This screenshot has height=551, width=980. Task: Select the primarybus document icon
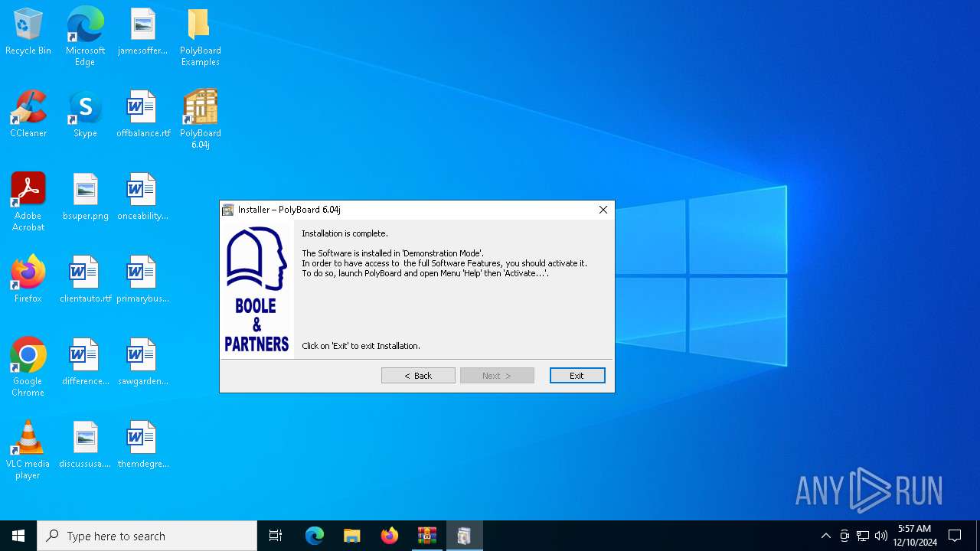(142, 279)
